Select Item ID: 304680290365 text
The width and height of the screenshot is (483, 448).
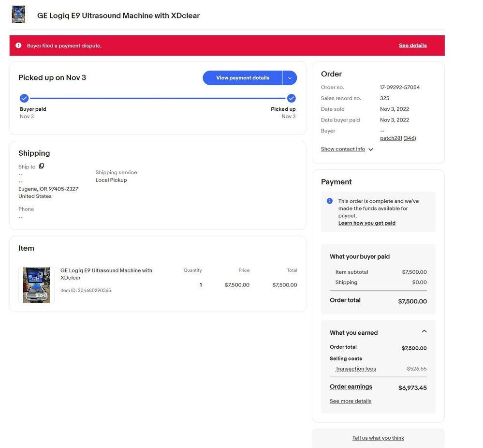(86, 290)
